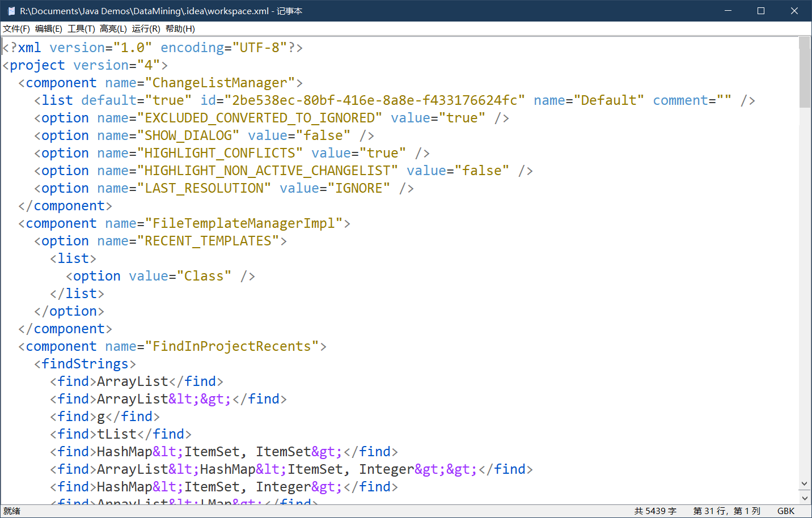
Task: Click the word ChangeListManager in the text
Action: [221, 82]
